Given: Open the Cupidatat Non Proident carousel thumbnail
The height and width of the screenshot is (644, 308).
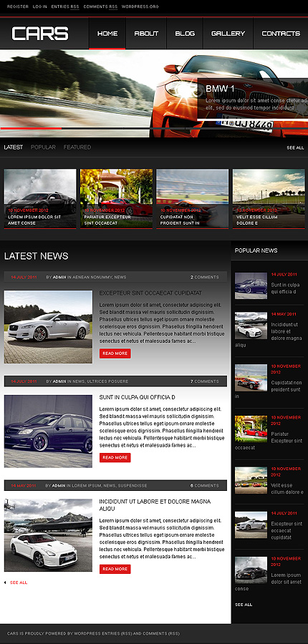Looking at the screenshot, I should (x=193, y=199).
